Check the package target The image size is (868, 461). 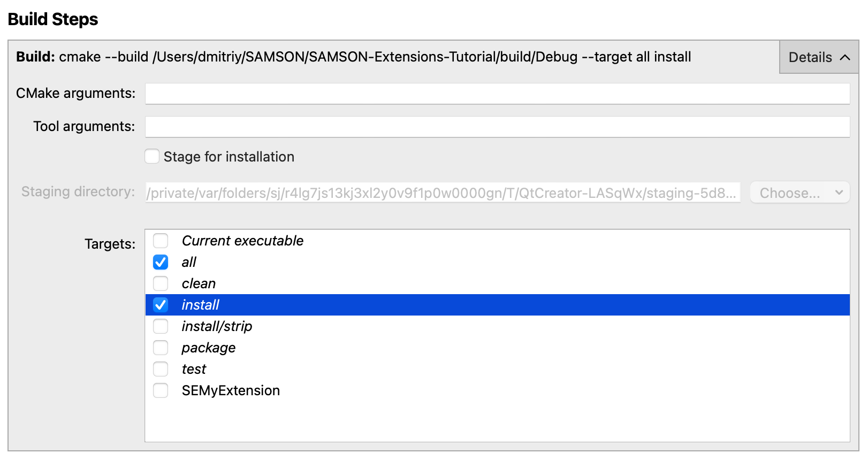tap(161, 348)
